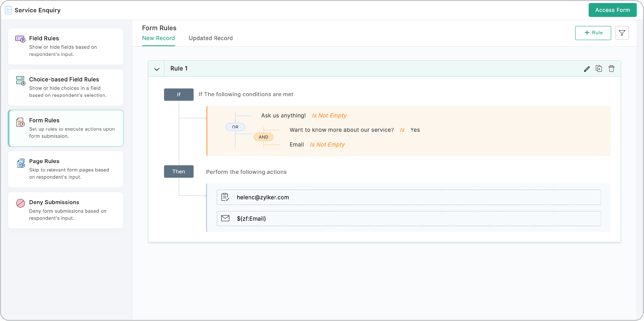Click the duplicate icon for Rule 1
Screen dimensions: 644x321
(x=599, y=69)
